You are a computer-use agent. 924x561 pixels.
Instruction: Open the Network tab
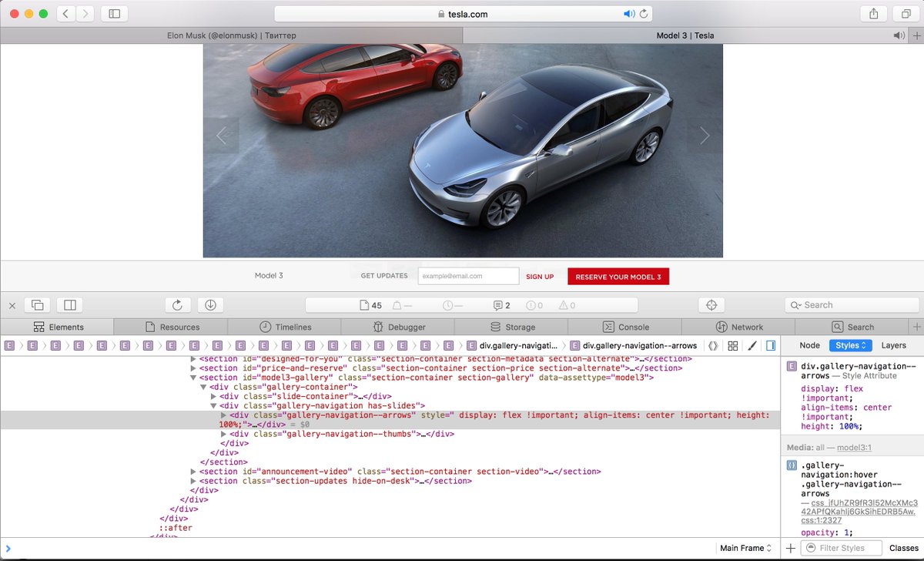coord(740,327)
